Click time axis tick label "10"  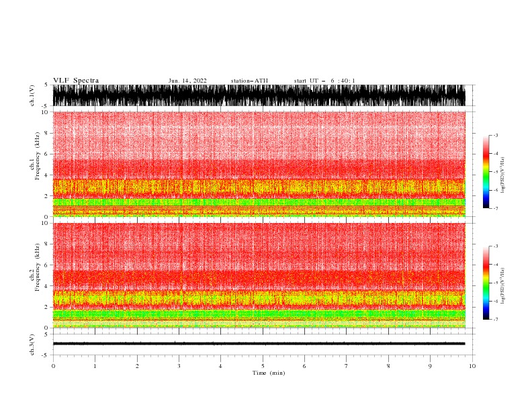click(472, 366)
